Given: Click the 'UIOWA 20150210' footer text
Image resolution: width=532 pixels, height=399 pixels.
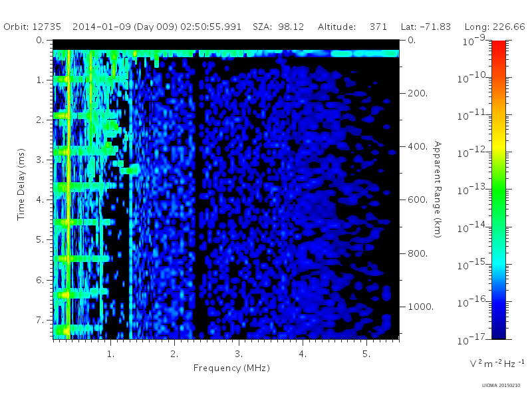Looking at the screenshot, I should pos(501,386).
